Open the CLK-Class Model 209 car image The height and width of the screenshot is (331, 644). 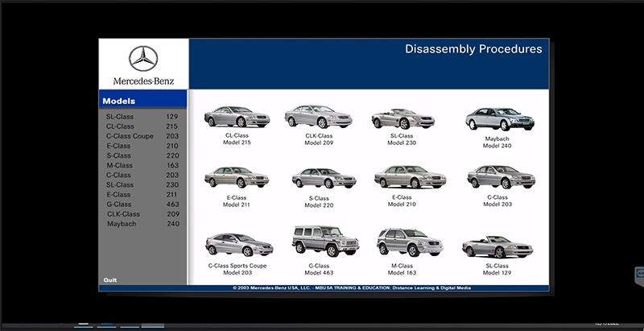[x=318, y=117]
